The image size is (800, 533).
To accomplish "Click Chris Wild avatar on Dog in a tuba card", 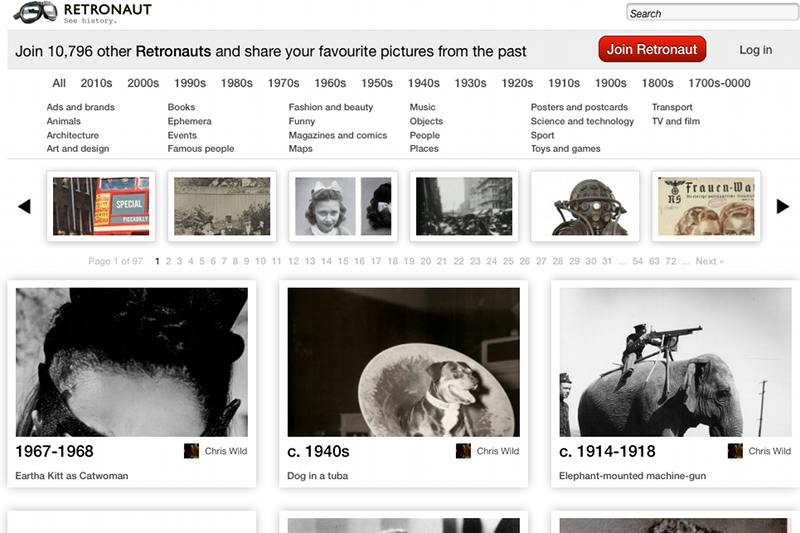I will (463, 451).
